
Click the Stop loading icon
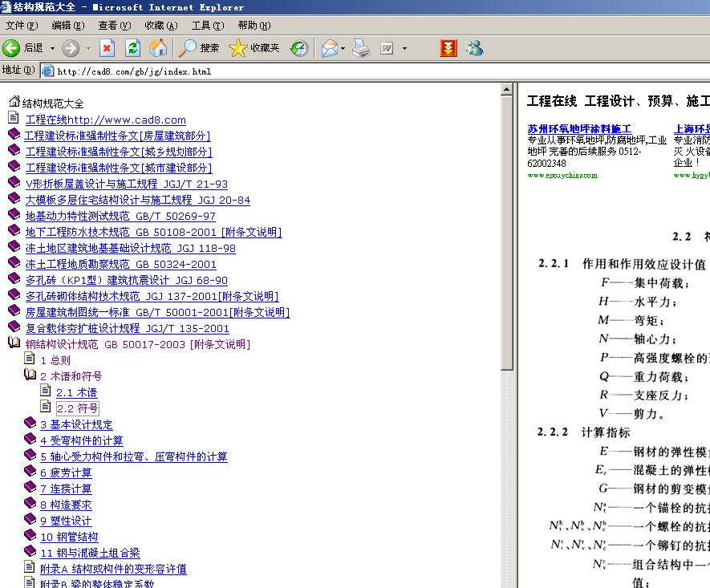tap(107, 48)
